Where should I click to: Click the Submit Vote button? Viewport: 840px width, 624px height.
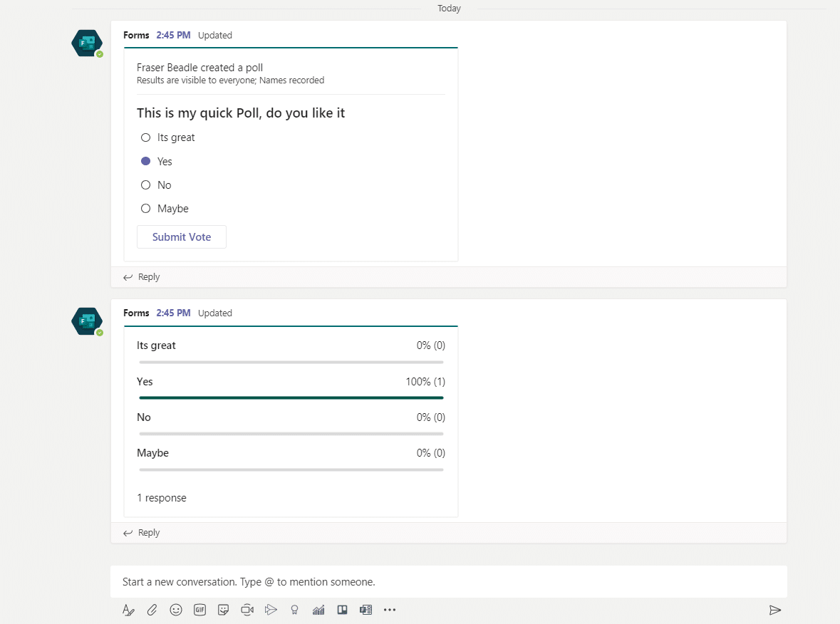182,236
